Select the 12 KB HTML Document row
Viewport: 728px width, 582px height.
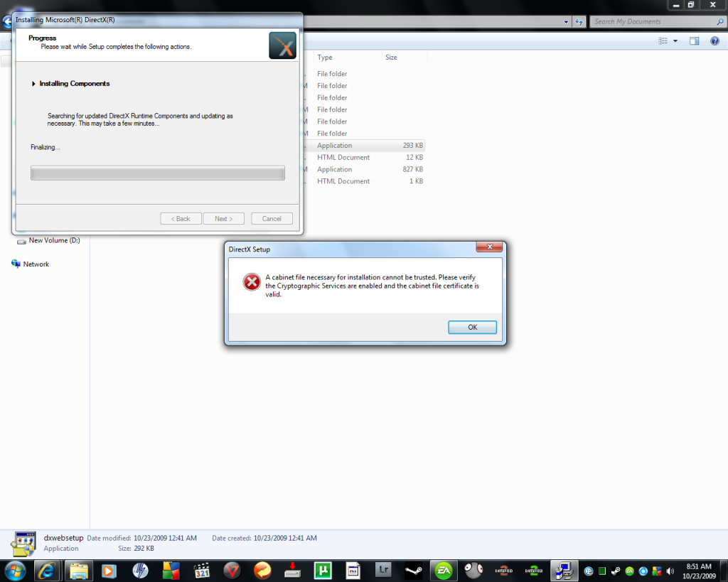[365, 157]
